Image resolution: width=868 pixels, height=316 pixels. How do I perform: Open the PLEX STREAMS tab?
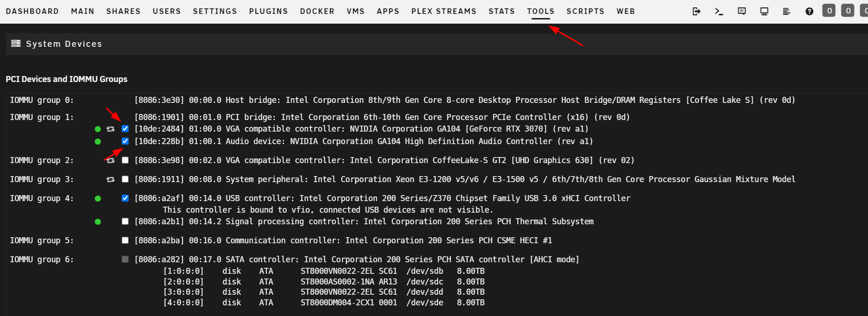[x=444, y=11]
